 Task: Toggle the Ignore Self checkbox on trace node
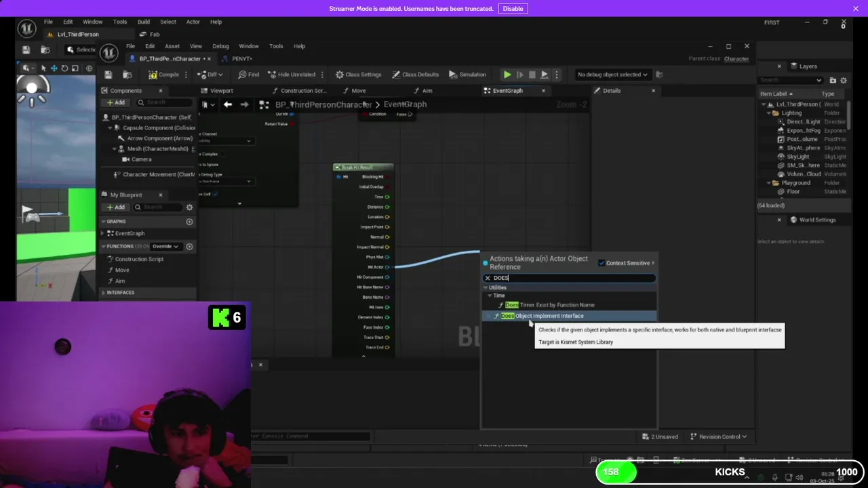215,194
